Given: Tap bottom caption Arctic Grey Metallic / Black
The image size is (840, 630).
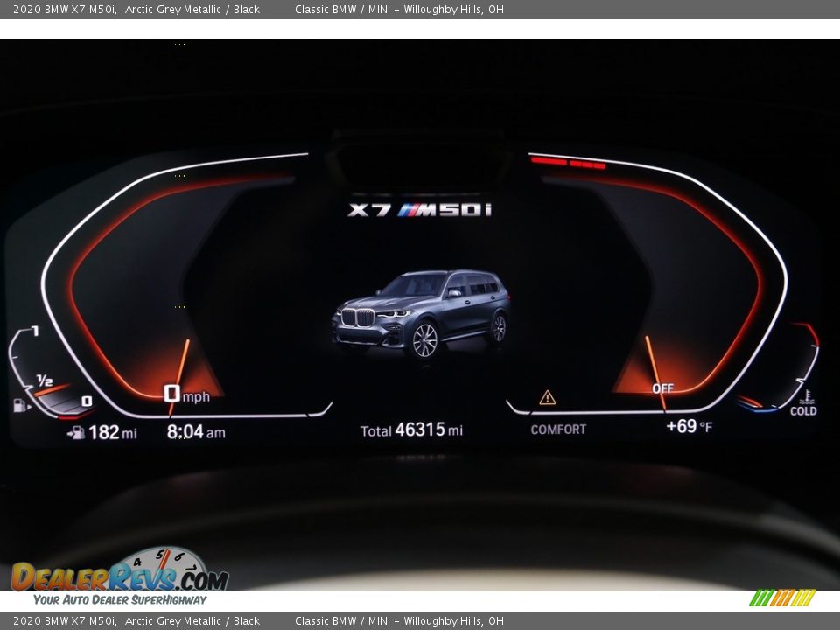Looking at the screenshot, I should pyautogui.click(x=192, y=621).
